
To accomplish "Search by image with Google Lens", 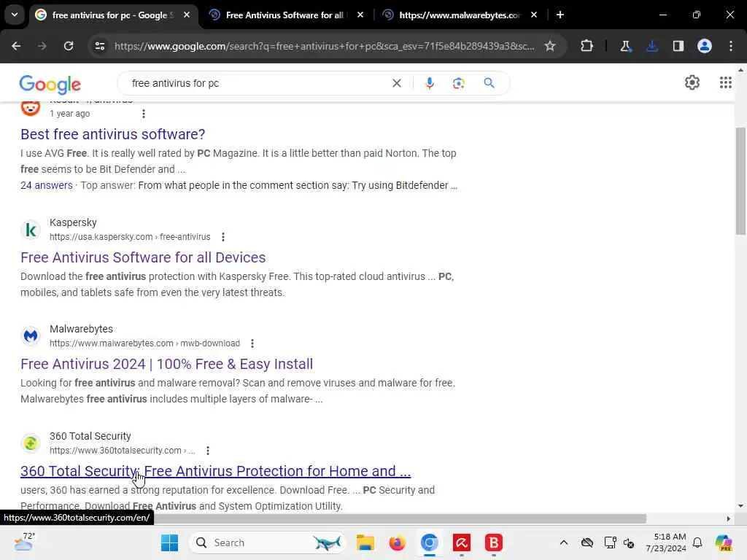I will (459, 83).
